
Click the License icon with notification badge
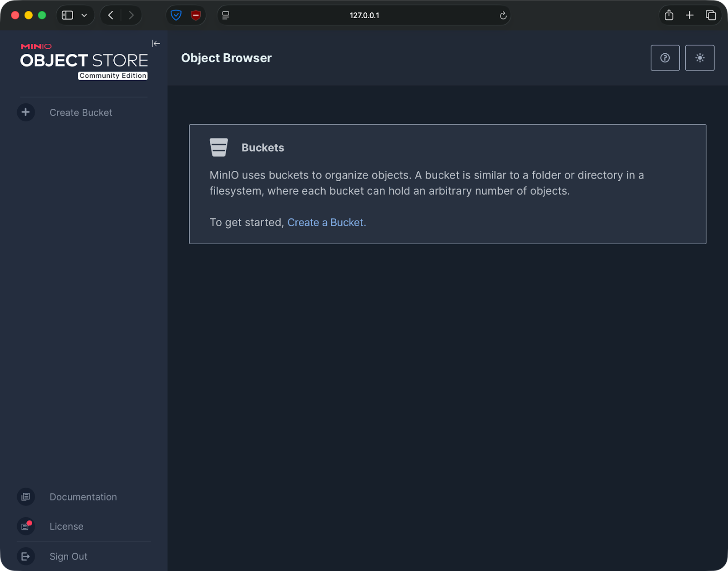coord(26,526)
